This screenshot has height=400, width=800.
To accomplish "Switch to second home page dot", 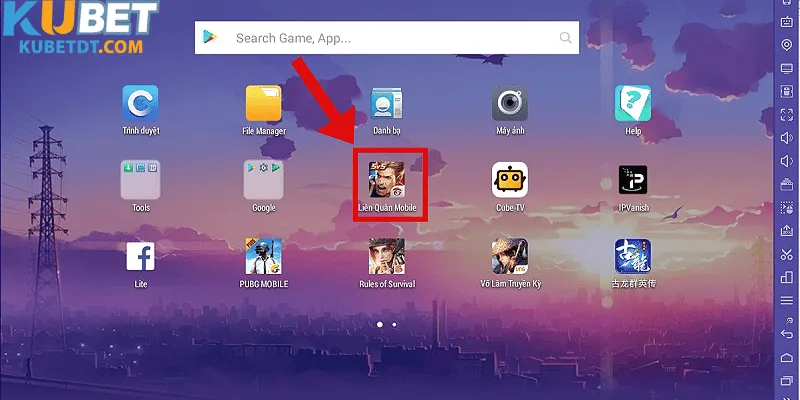I will pos(394,324).
